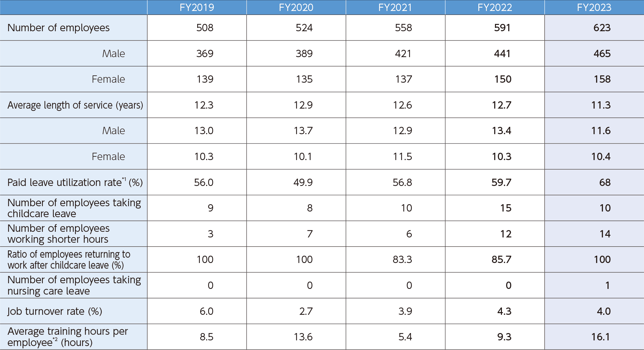
Task: Select the Job turnover rate label
Action: 55,311
